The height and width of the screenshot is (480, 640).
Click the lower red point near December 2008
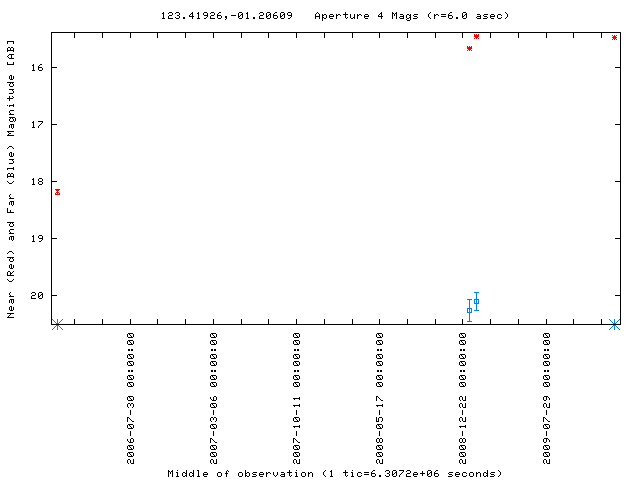[x=469, y=49]
